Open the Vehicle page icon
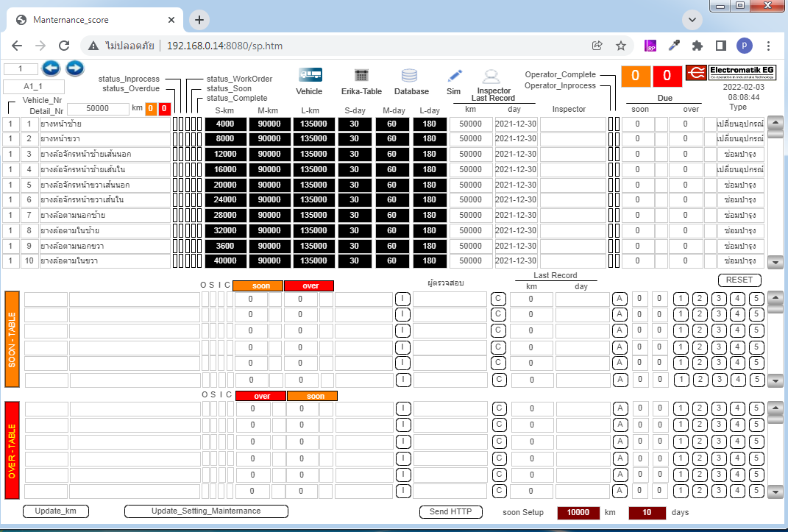This screenshot has width=788, height=532. tap(310, 75)
